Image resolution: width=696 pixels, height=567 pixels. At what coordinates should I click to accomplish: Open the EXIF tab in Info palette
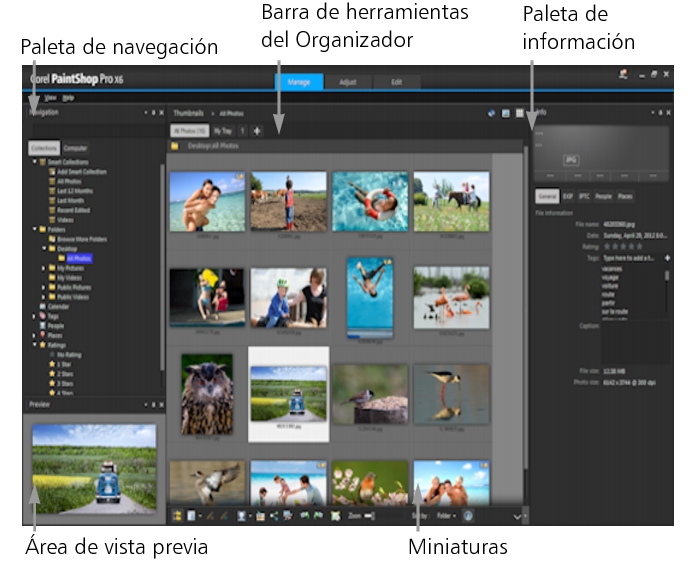tap(568, 197)
